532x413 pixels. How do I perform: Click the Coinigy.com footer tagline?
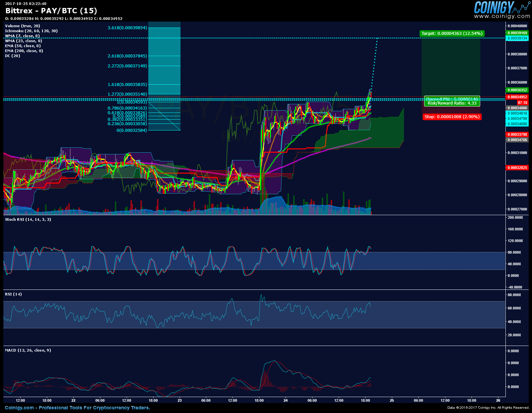pos(77,408)
